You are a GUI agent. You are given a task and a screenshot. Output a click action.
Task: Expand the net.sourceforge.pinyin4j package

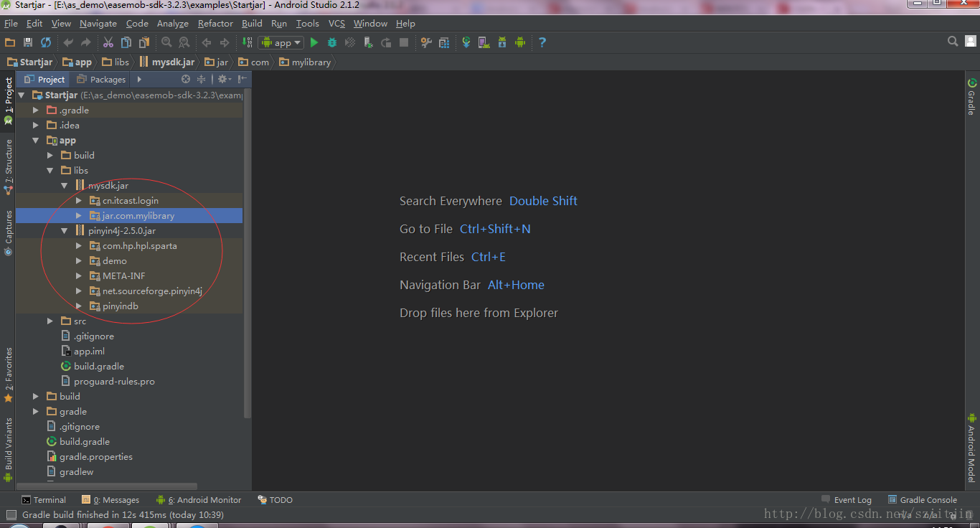[79, 291]
